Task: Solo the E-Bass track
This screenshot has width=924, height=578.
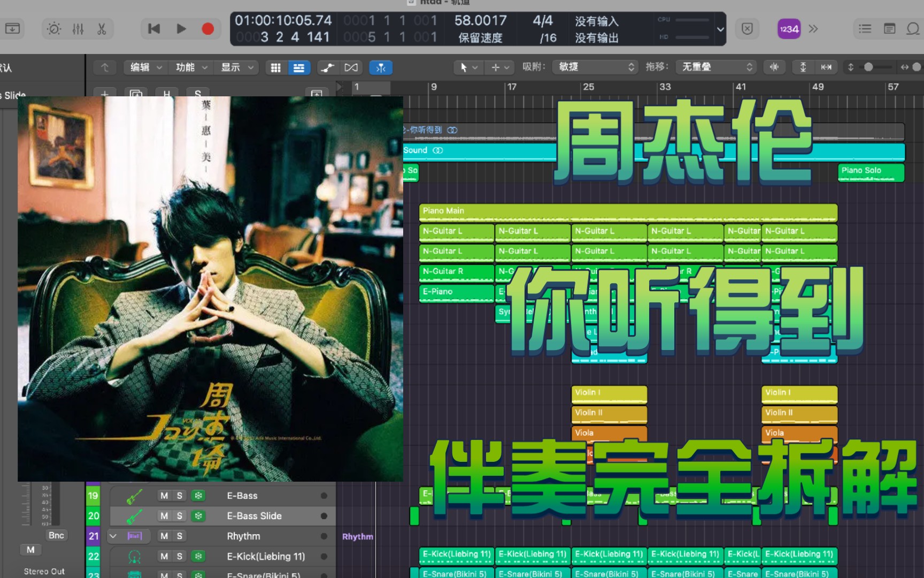Action: point(180,496)
